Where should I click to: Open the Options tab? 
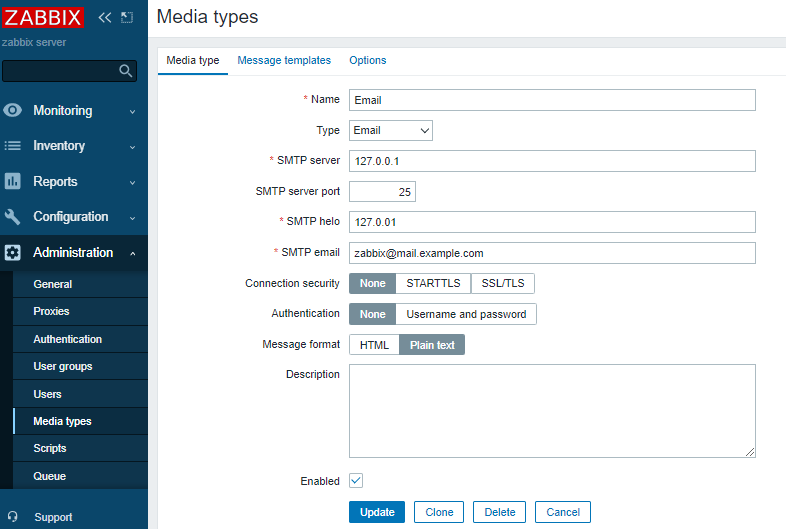pos(367,60)
